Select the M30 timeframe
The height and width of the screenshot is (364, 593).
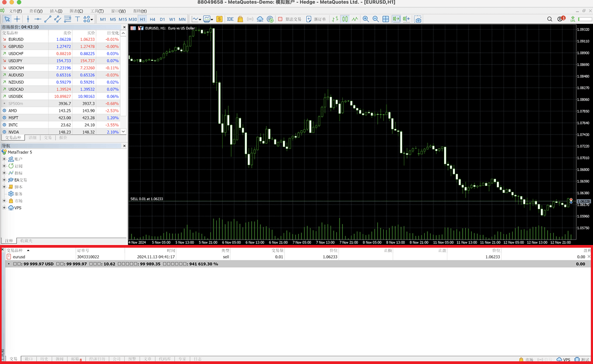(133, 19)
